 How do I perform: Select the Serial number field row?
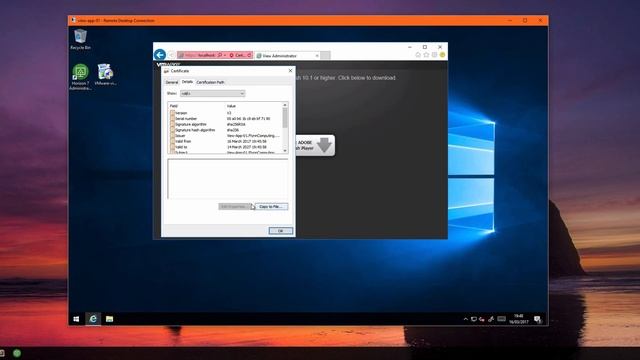click(x=225, y=118)
